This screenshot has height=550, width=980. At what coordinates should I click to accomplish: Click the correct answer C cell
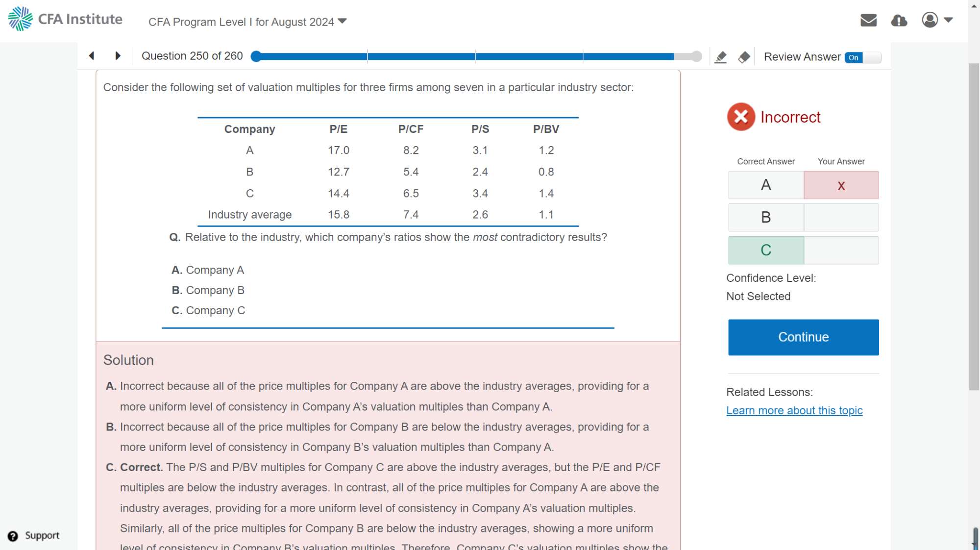[766, 250]
